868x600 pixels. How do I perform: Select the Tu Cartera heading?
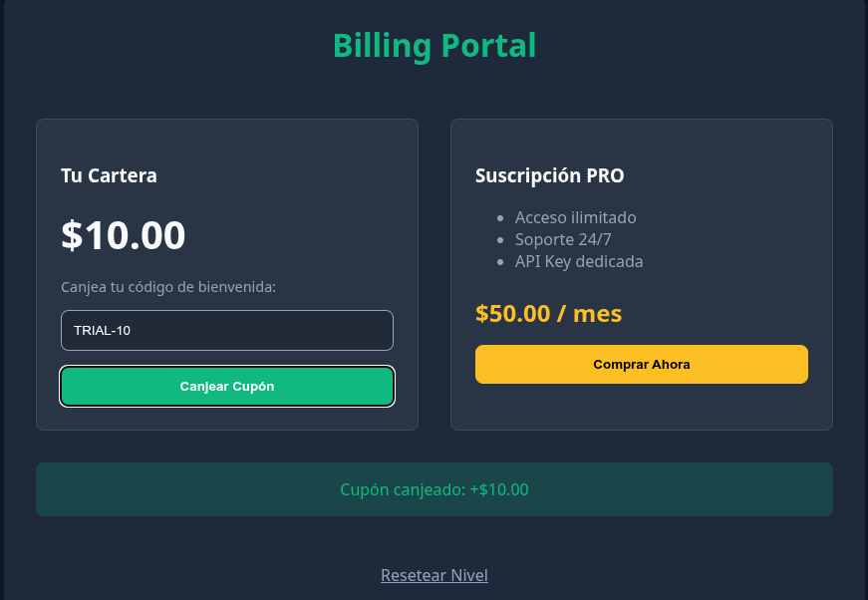(109, 175)
